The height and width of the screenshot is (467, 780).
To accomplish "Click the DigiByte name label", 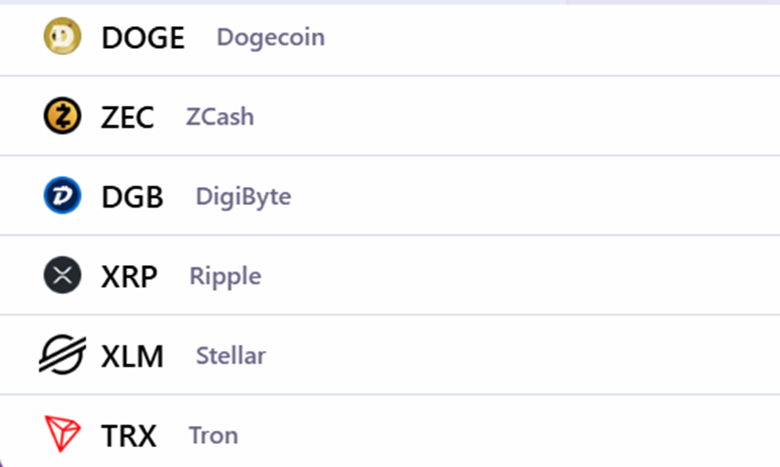I will (243, 197).
